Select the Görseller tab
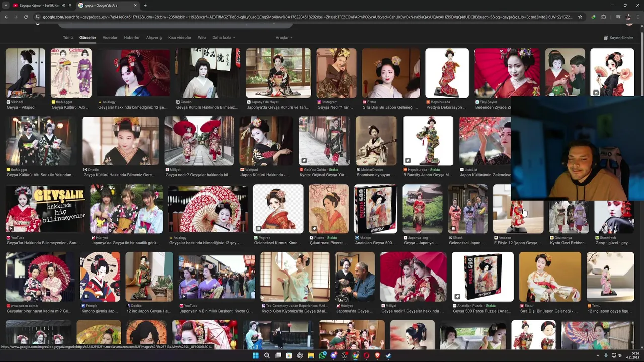The width and height of the screenshot is (644, 362). (88, 38)
